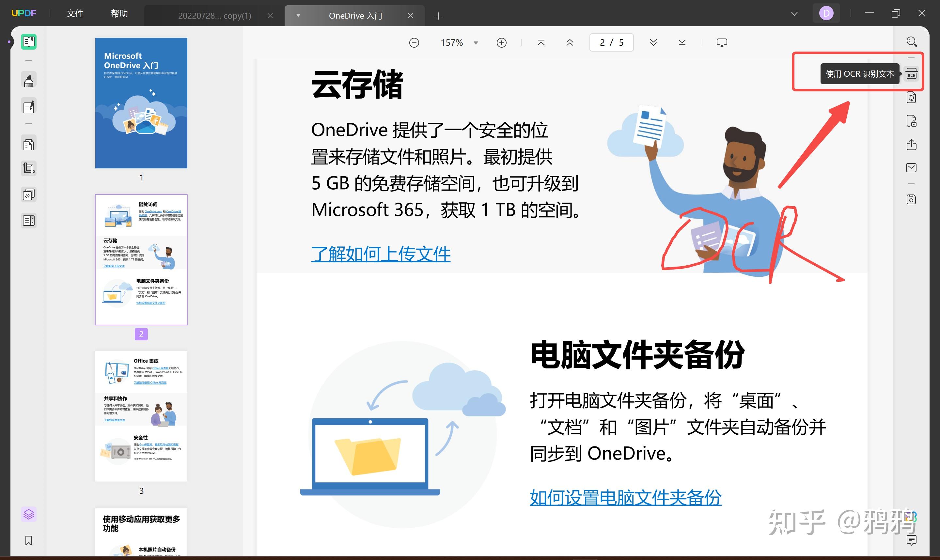Select page 2 thumbnail
940x560 pixels.
tap(141, 260)
